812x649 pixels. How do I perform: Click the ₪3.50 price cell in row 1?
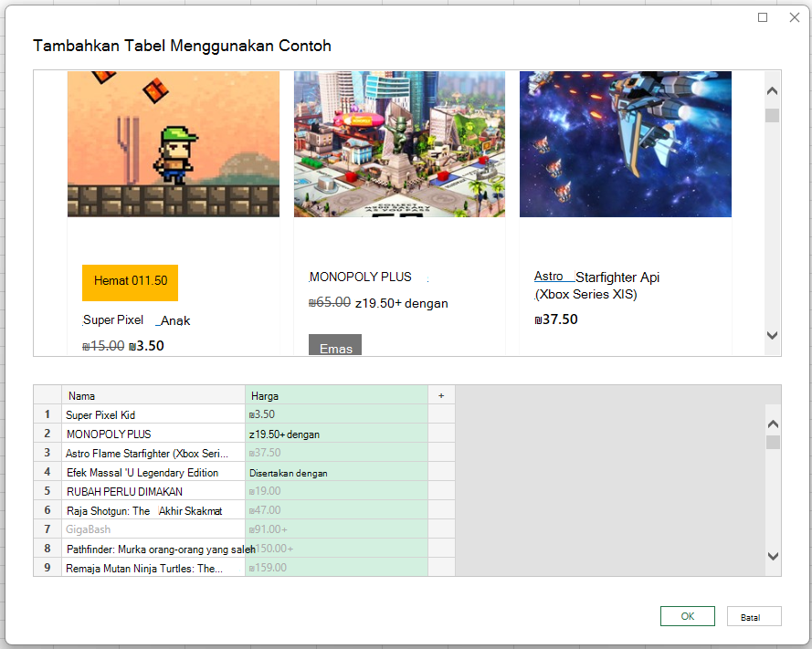click(337, 414)
